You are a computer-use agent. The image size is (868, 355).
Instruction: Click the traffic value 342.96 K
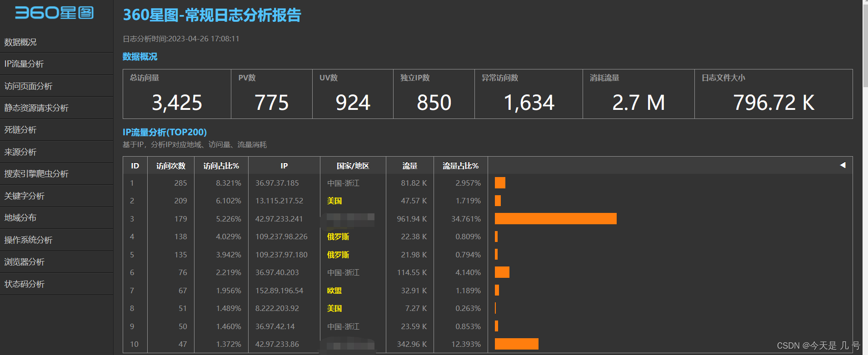click(412, 344)
